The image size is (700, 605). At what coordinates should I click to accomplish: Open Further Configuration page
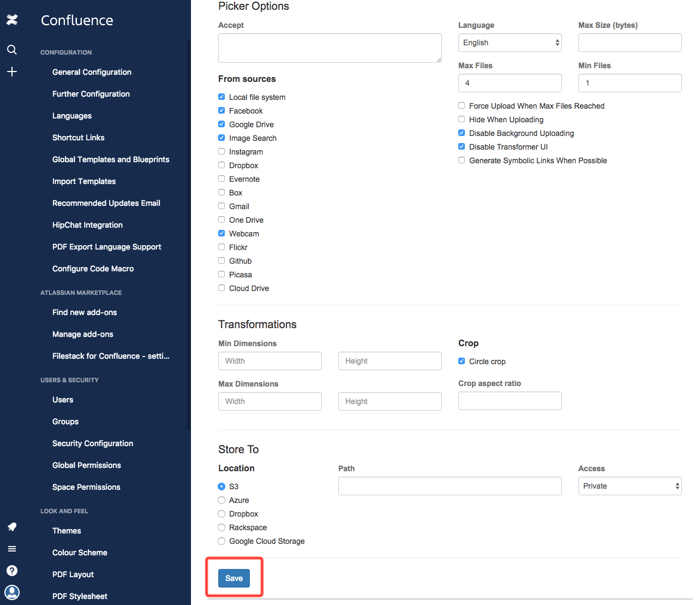91,94
